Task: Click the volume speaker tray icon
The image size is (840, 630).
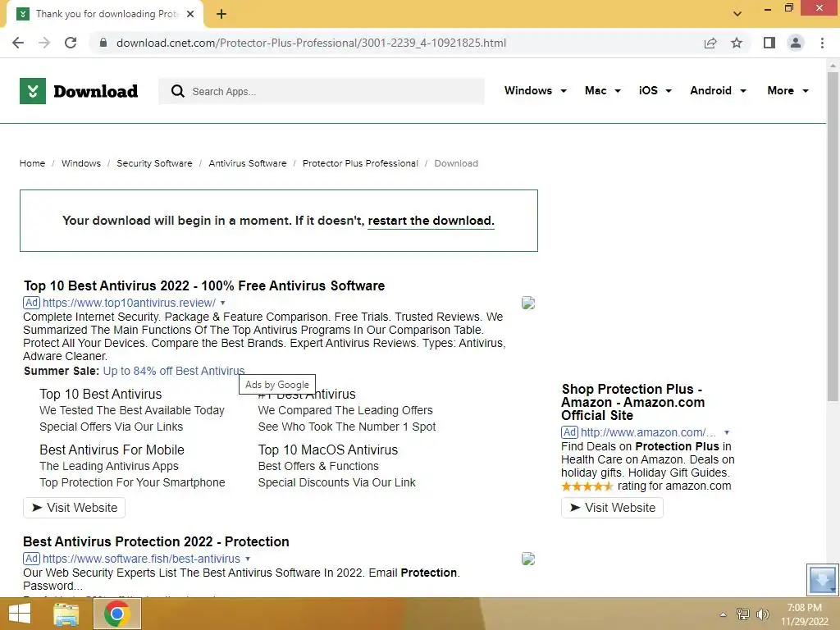Action: coord(762,614)
